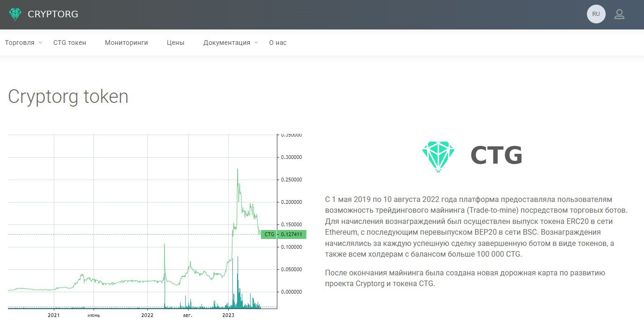The width and height of the screenshot is (644, 324).
Task: Click the Cryptorg diamond logo in header
Action: [15, 14]
